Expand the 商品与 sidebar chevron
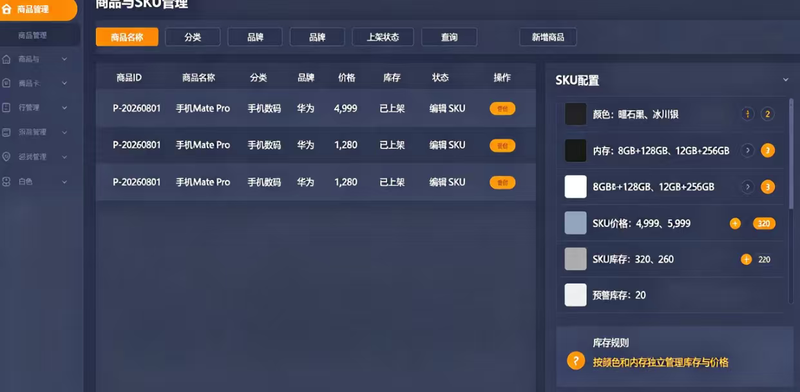This screenshot has width=800, height=392. point(64,59)
